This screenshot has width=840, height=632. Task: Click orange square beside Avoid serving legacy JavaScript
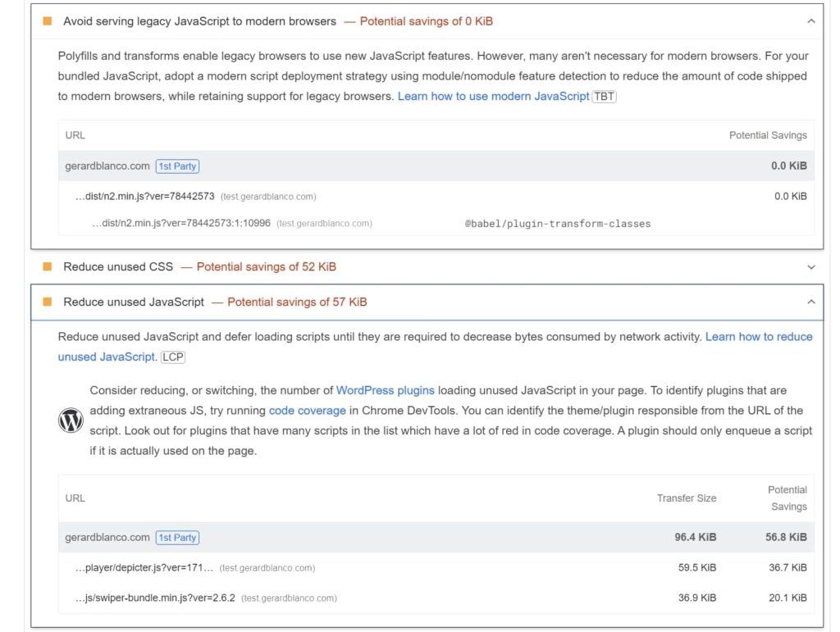48,21
